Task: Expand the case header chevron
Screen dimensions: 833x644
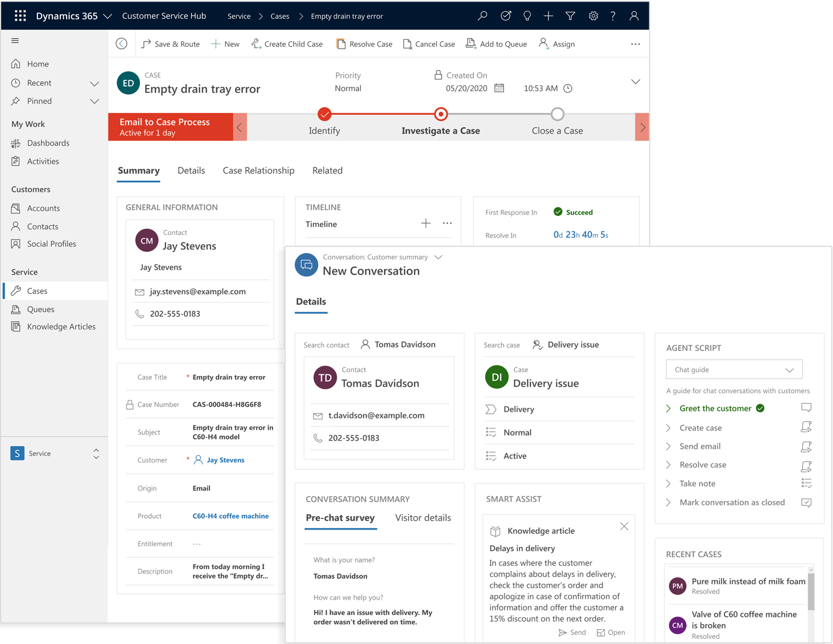Action: pos(636,82)
